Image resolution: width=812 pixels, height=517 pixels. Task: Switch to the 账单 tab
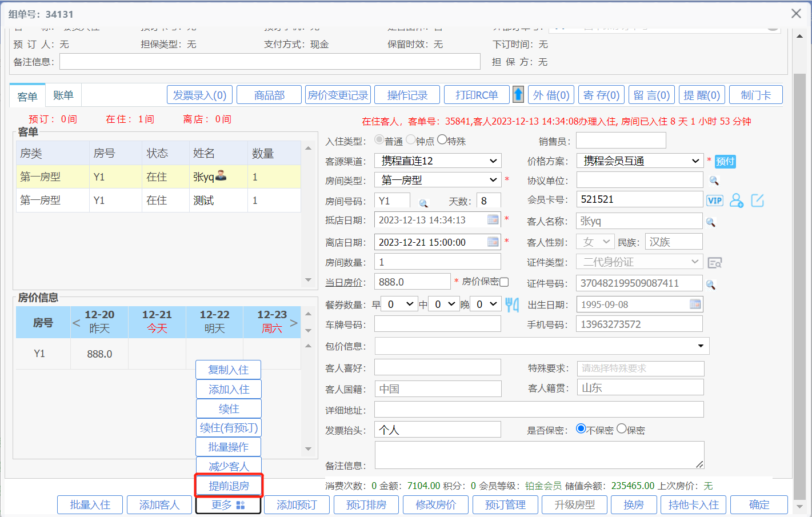pos(63,95)
